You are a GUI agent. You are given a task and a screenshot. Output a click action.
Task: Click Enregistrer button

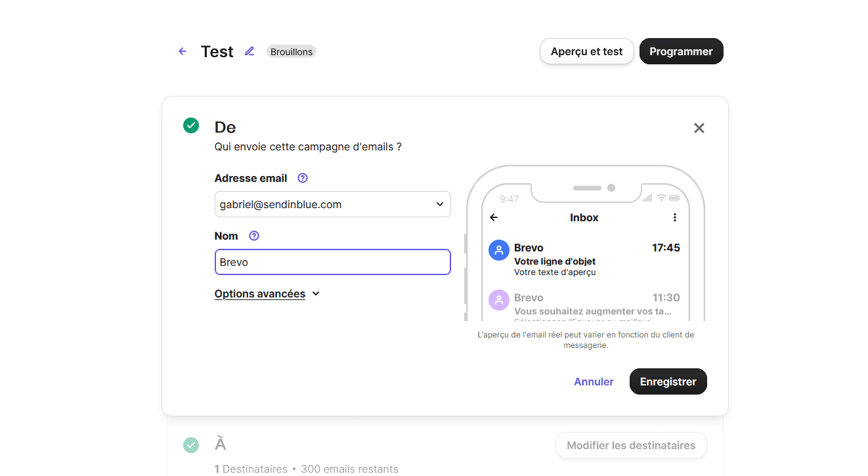668,381
